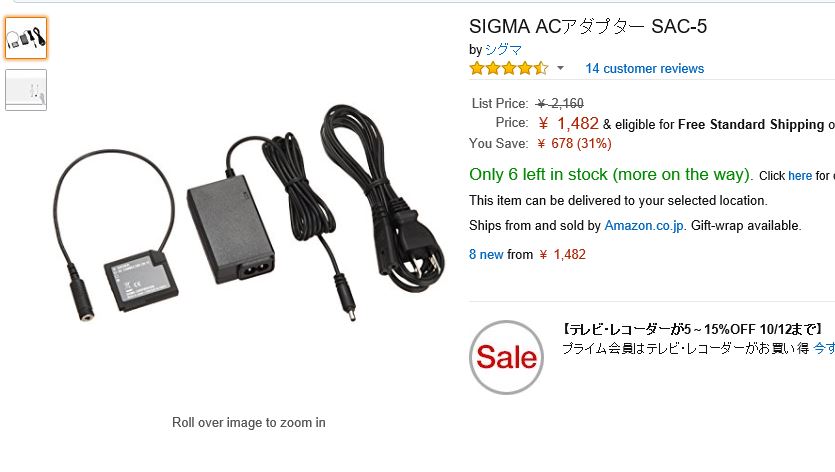Click the SIGMA ACアダプター SAC-5 title
The image size is (835, 472).
point(588,26)
